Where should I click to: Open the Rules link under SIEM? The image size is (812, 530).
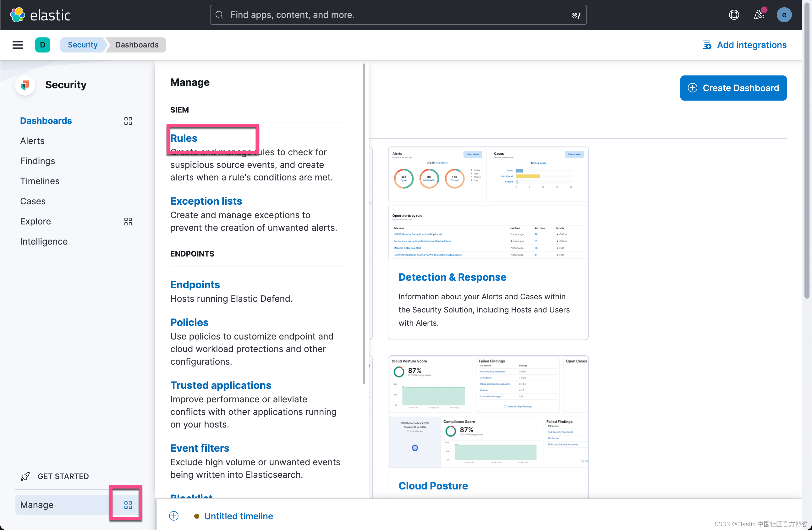[184, 138]
